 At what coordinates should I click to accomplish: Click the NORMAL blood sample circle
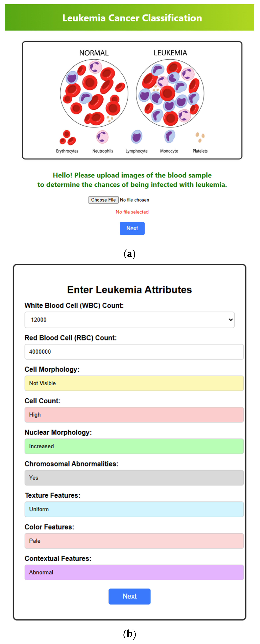tap(94, 93)
